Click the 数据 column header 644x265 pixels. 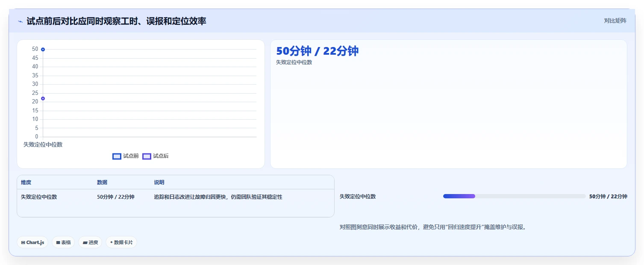[x=102, y=183]
